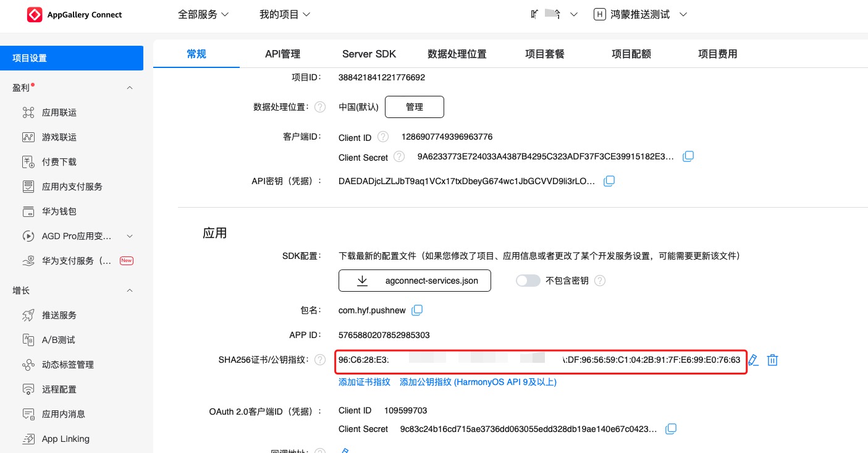Switch to the 项目费用 tab

tap(718, 54)
